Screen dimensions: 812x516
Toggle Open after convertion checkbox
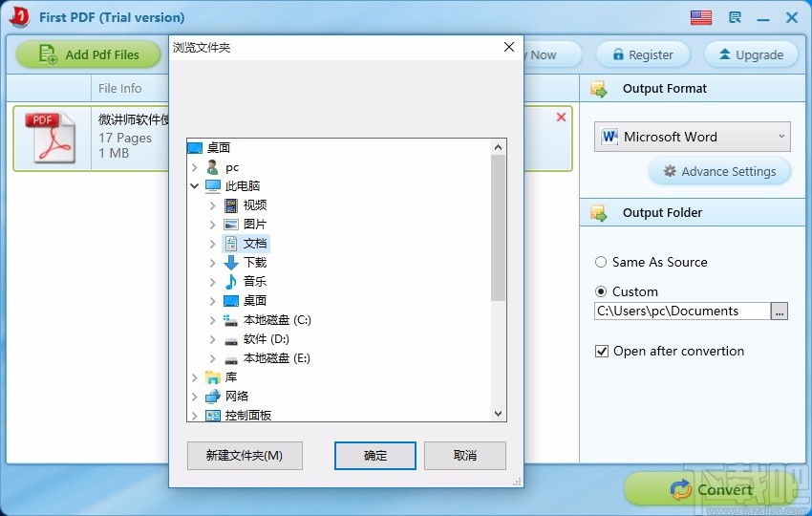pos(601,352)
